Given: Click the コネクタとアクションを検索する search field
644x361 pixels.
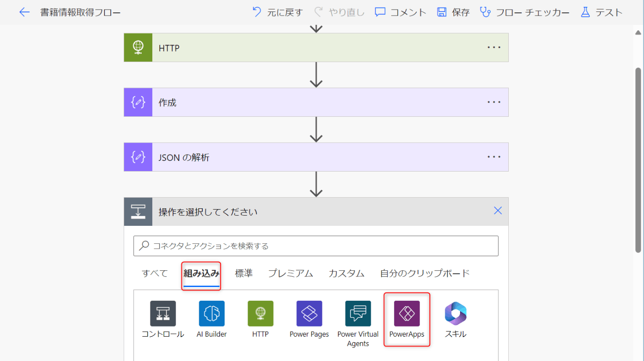Looking at the screenshot, I should [316, 246].
